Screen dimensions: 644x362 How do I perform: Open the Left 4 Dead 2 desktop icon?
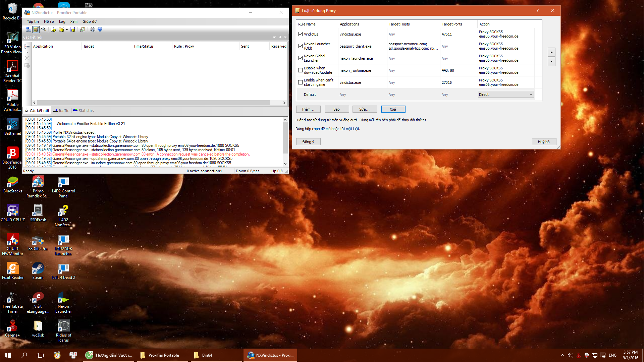pos(63,271)
